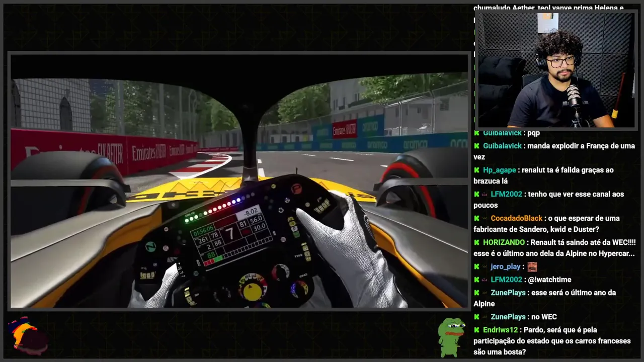Open LFM2002's profile from 'tenho que ver' message

(506, 194)
